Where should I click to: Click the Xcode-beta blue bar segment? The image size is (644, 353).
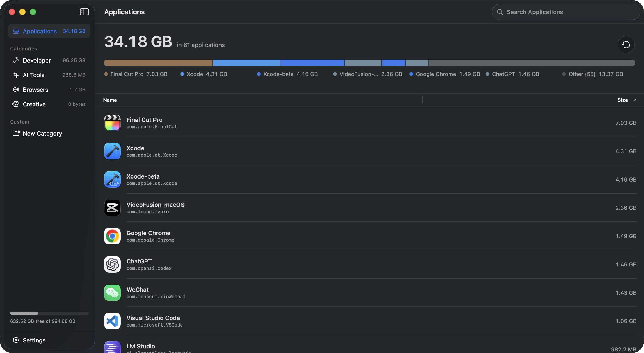pos(312,63)
